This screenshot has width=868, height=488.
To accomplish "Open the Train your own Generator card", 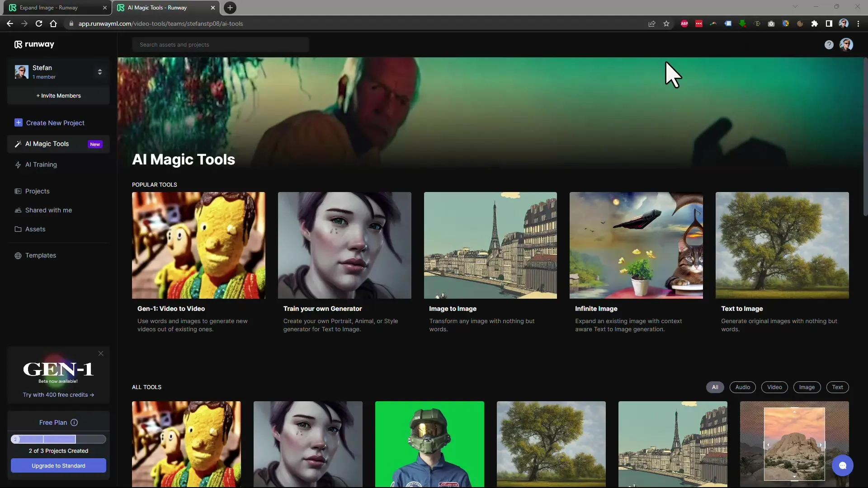I will [x=344, y=263].
